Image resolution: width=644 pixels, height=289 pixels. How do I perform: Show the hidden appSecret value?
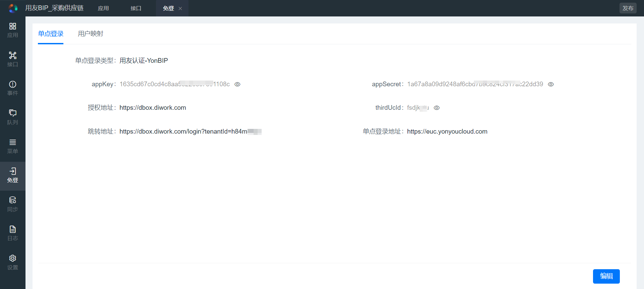(551, 84)
